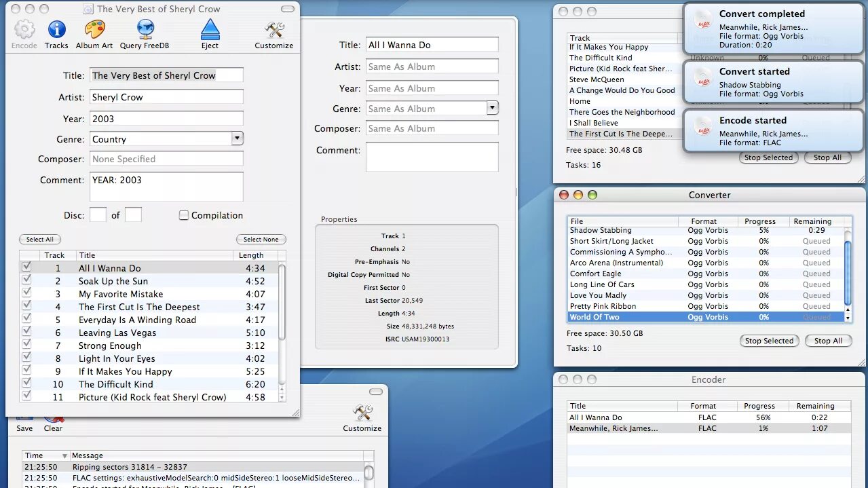Click Stop All in Converter window
This screenshot has height=488, width=868.
(828, 341)
